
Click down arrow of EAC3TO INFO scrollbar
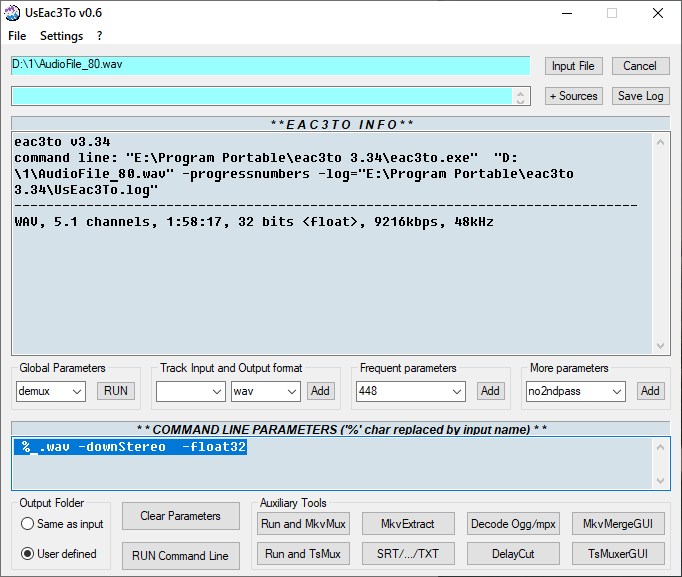coord(660,346)
